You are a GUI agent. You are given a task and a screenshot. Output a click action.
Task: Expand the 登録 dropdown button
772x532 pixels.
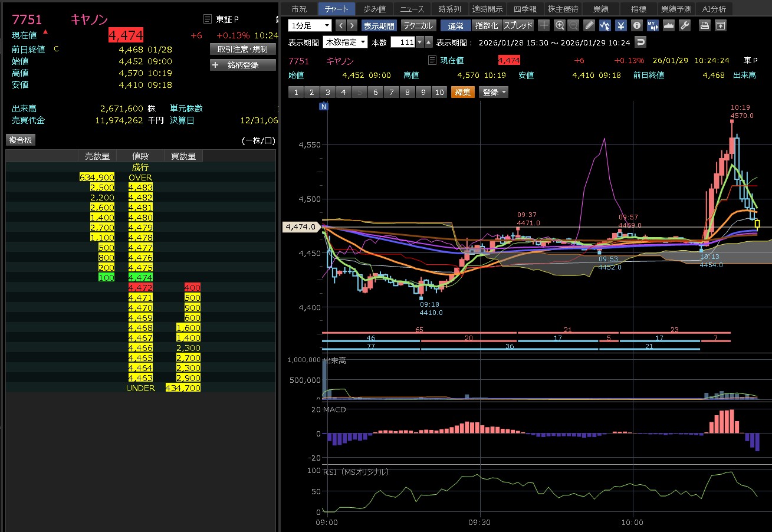tap(494, 92)
